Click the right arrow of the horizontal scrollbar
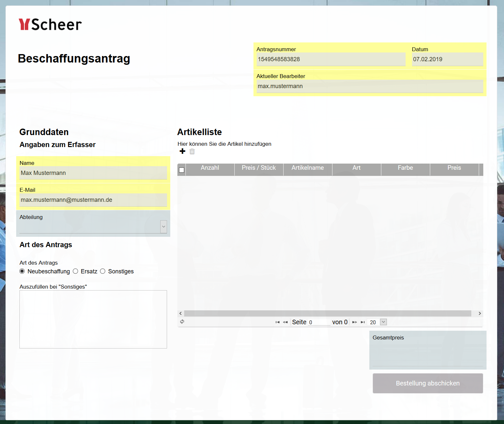 [479, 313]
